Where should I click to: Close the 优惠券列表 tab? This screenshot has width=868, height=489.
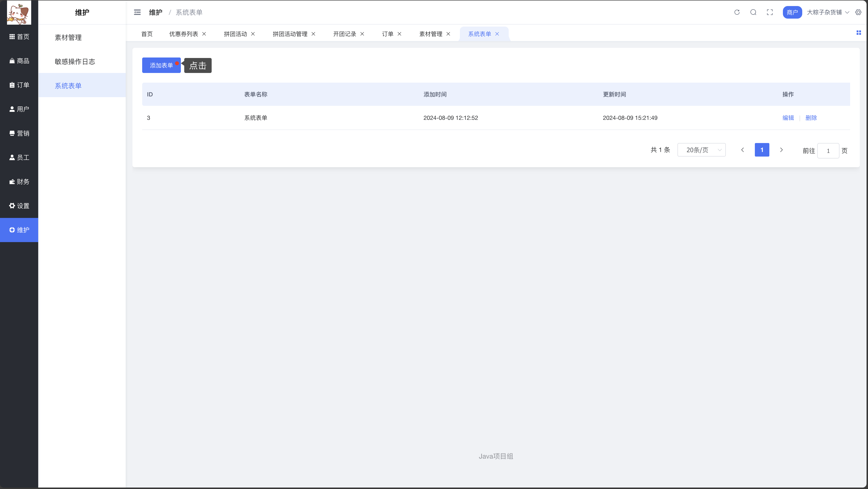[204, 34]
